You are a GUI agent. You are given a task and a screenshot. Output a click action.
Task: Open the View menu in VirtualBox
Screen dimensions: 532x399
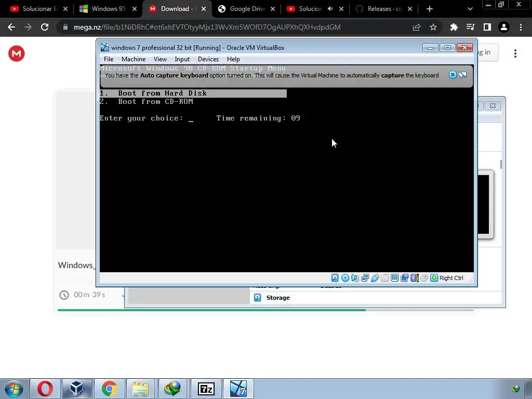tap(160, 59)
